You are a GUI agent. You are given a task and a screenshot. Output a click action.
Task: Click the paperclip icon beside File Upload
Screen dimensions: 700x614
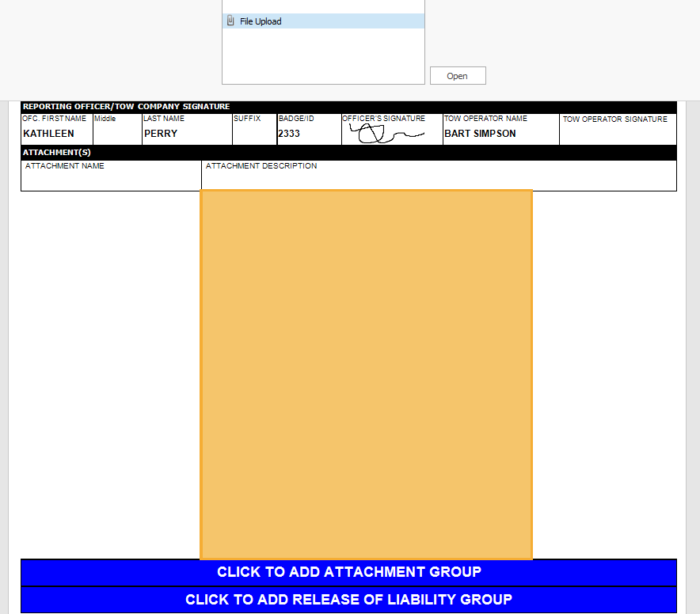pos(230,21)
